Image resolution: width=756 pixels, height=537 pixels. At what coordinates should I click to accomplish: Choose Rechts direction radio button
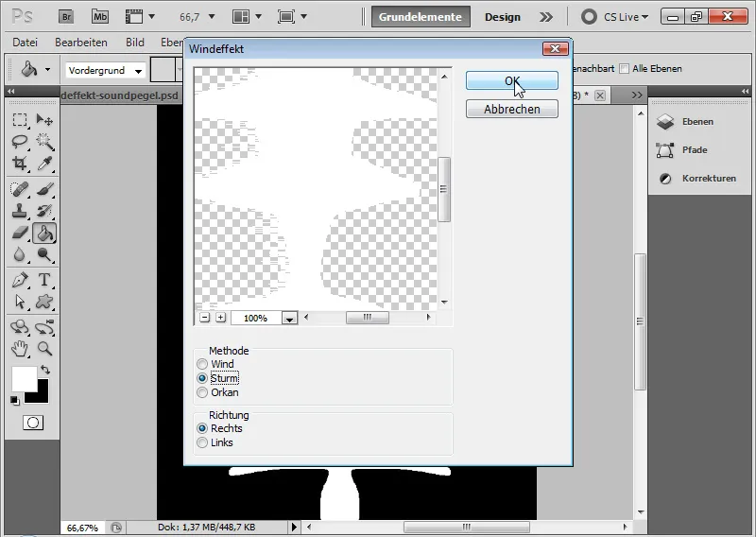202,428
